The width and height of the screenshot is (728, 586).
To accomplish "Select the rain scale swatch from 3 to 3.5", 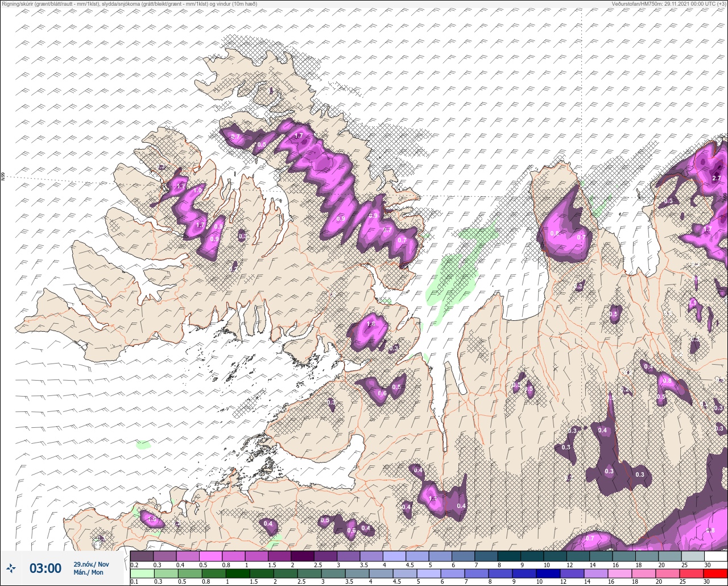I will click(x=333, y=573).
